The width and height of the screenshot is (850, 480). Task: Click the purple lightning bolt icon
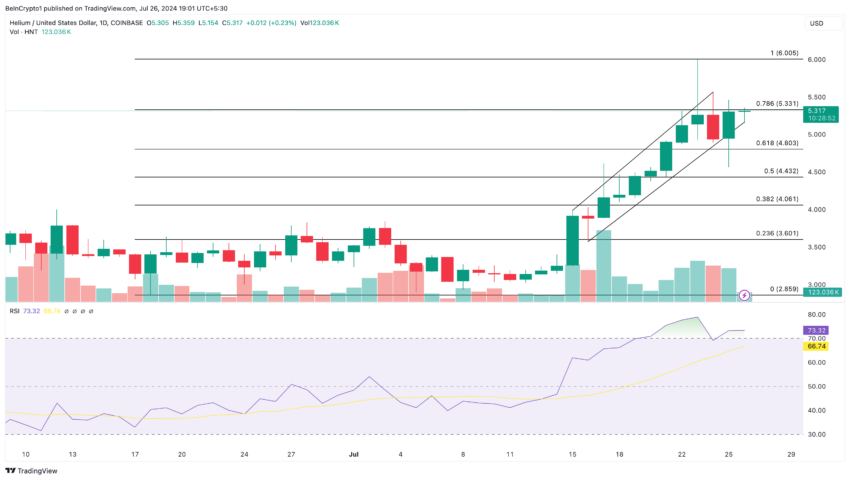(744, 296)
